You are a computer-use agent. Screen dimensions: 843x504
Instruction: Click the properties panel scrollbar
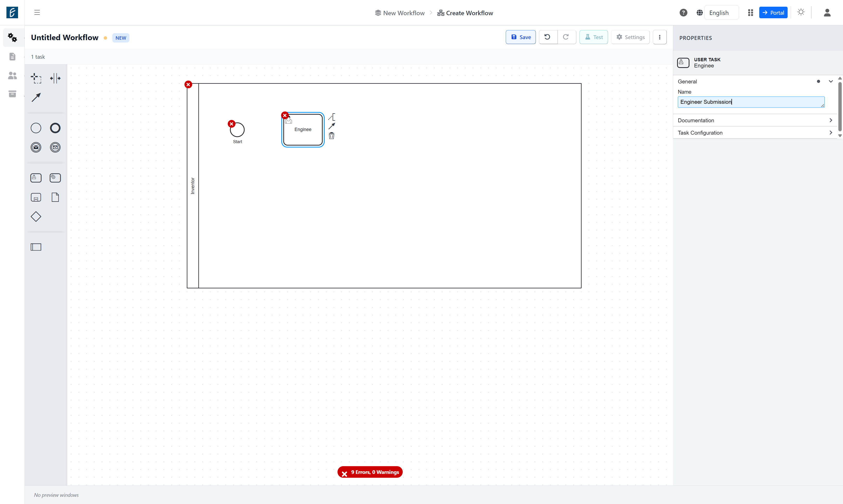840,106
